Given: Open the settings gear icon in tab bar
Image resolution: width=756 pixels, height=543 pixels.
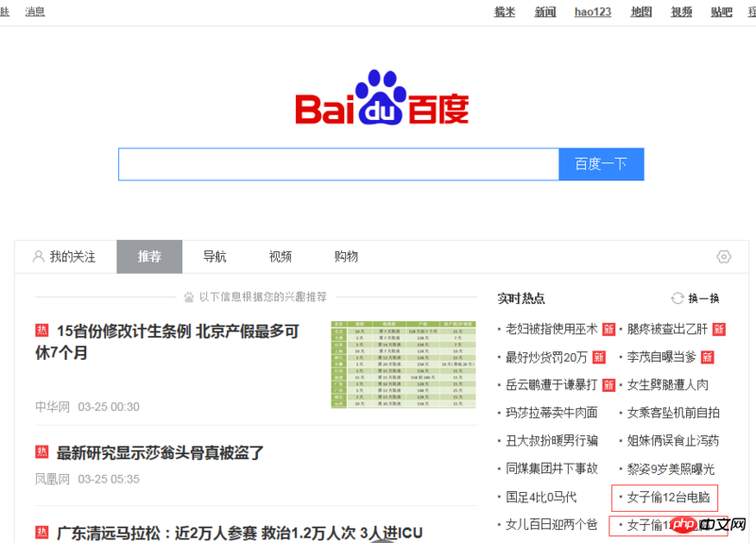Looking at the screenshot, I should (x=723, y=257).
